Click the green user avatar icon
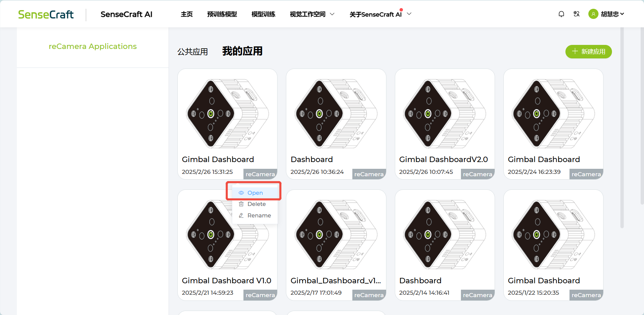Viewport: 644px width, 315px height. click(x=593, y=14)
